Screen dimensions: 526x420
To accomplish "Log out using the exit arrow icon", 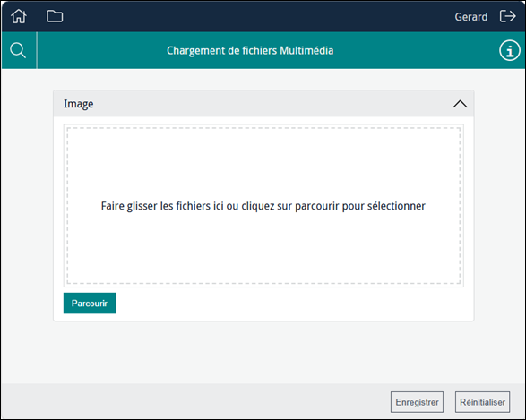I will click(507, 16).
